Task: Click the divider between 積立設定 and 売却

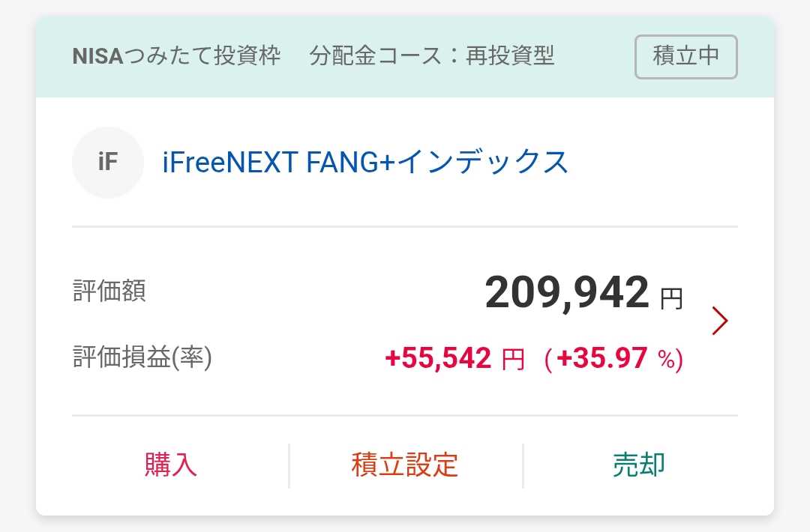Action: 523,465
